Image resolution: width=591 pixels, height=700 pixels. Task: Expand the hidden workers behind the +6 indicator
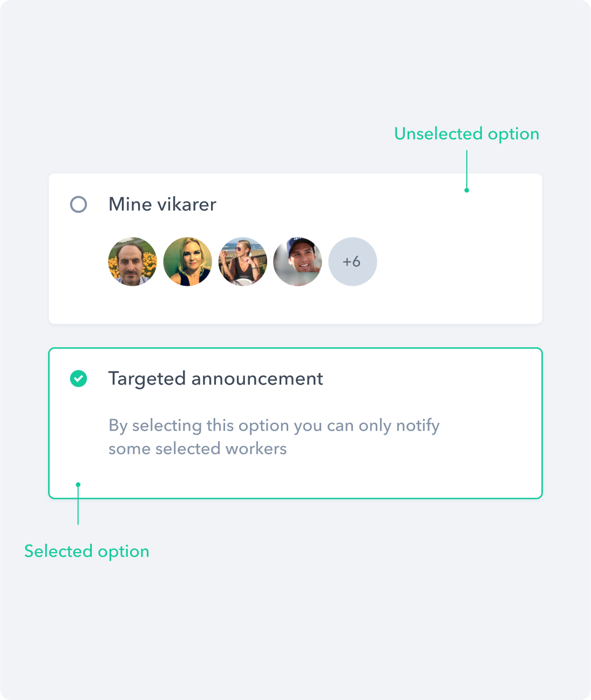352,261
